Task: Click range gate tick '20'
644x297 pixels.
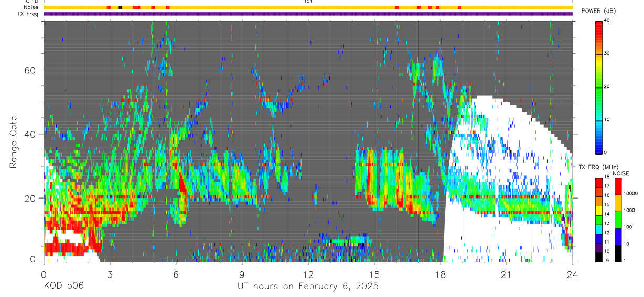Action: 30,198
